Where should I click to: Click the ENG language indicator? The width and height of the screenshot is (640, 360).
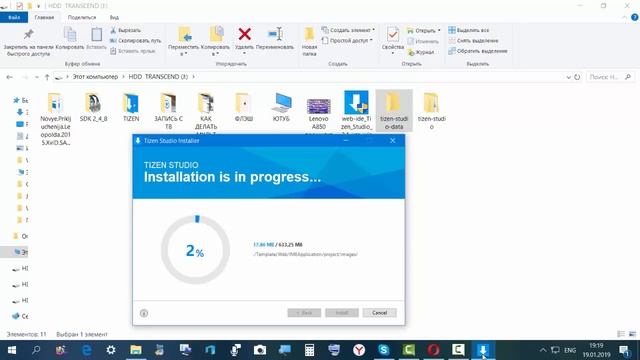click(570, 350)
